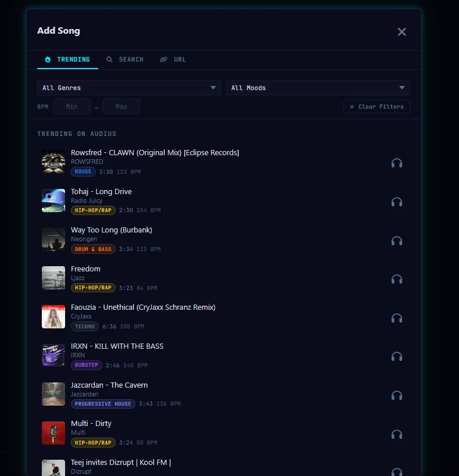This screenshot has height=476, width=459.
Task: Select song title Rowsfred - CLAWN (Original Mix)
Action: (155, 153)
